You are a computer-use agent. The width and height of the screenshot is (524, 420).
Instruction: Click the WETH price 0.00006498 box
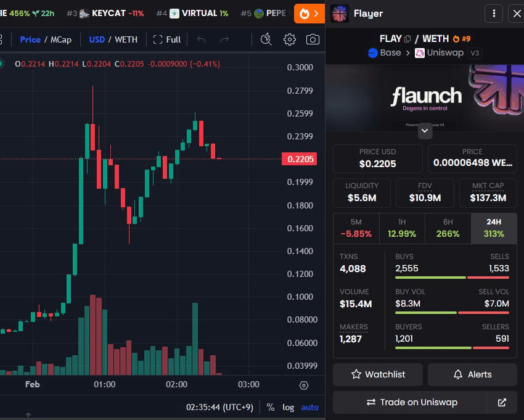473,159
